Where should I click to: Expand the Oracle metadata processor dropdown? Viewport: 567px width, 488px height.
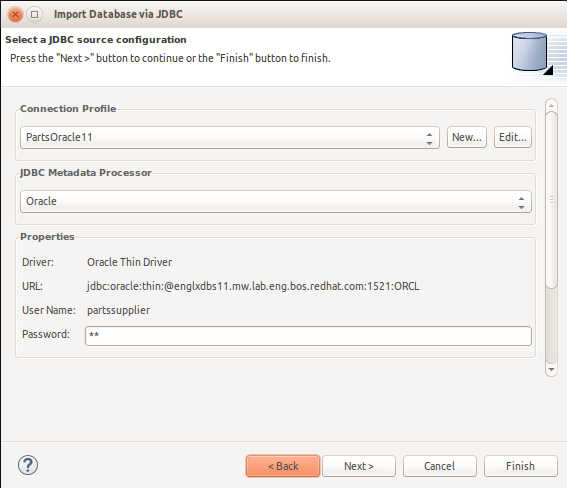click(x=276, y=201)
